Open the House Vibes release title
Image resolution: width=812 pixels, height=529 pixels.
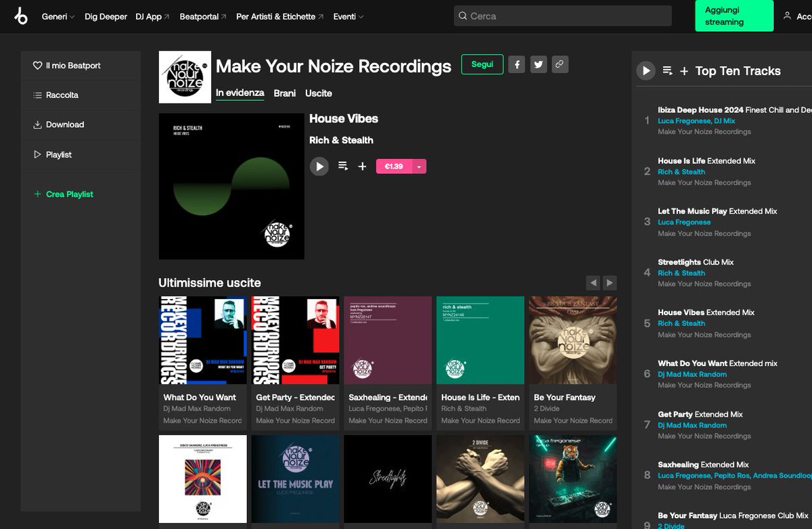point(344,118)
